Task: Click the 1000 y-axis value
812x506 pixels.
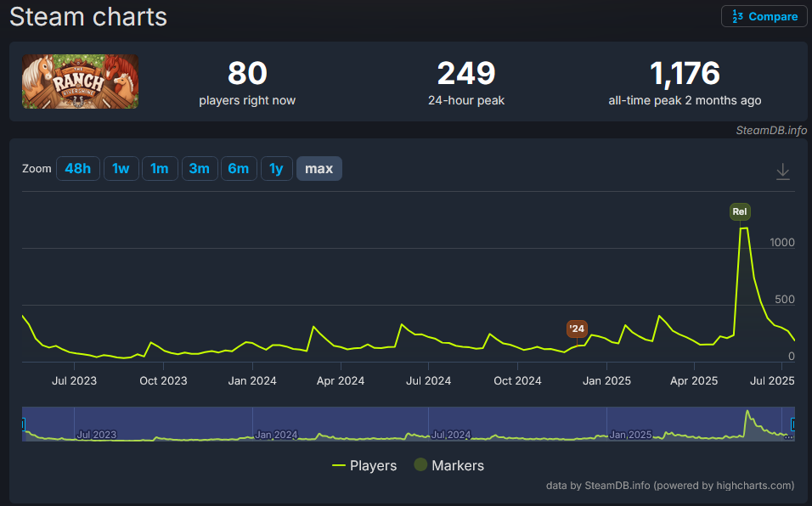Action: [x=782, y=242]
